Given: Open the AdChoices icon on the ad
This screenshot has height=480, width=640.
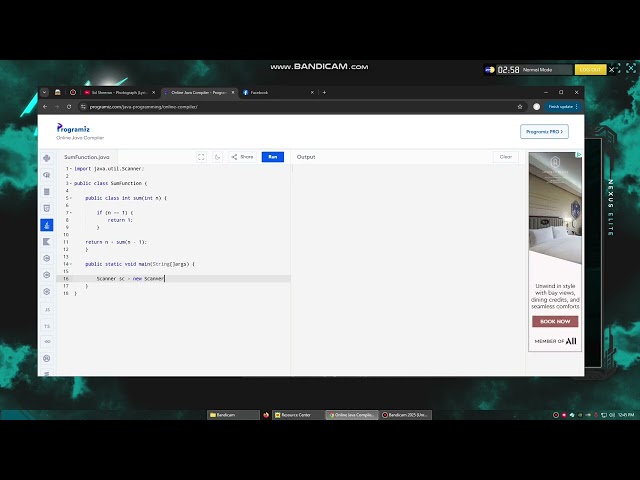Looking at the screenshot, I should pos(579,155).
